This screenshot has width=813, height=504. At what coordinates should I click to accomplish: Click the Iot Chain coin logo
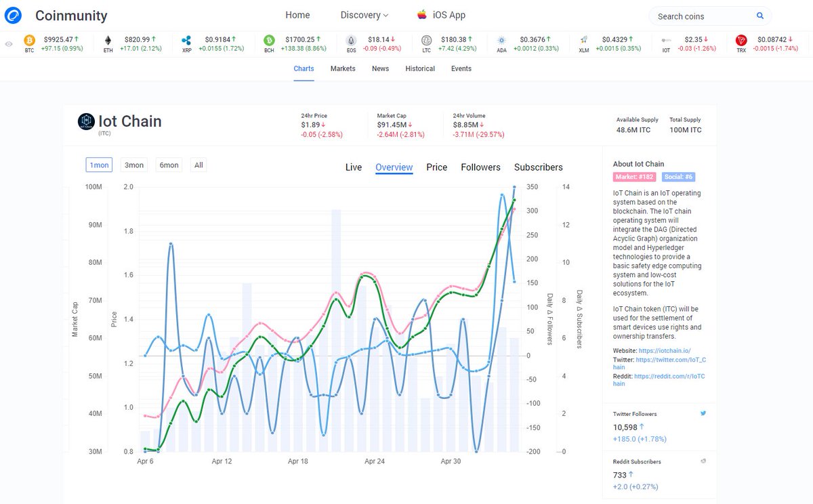(86, 121)
